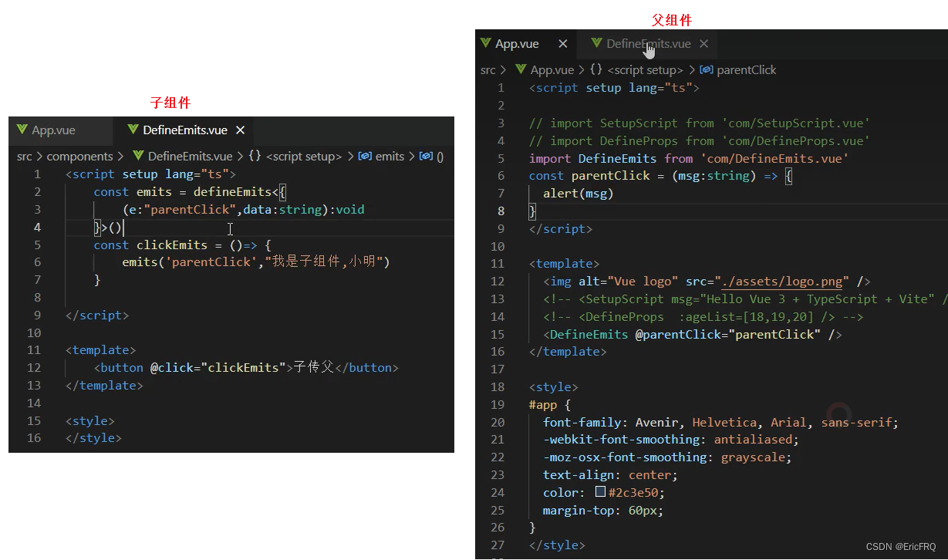Click './assets/logo.png' link in right editor
This screenshot has height=560, width=948.
point(782,282)
